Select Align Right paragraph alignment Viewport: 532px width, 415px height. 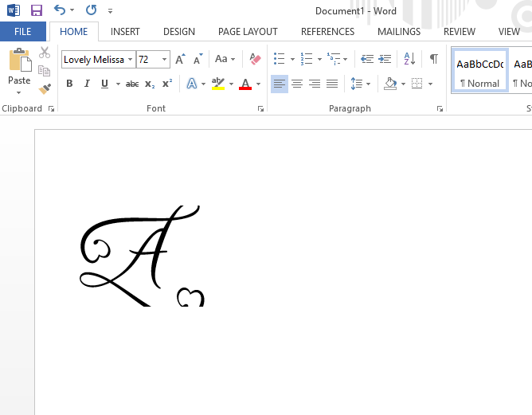tap(315, 84)
